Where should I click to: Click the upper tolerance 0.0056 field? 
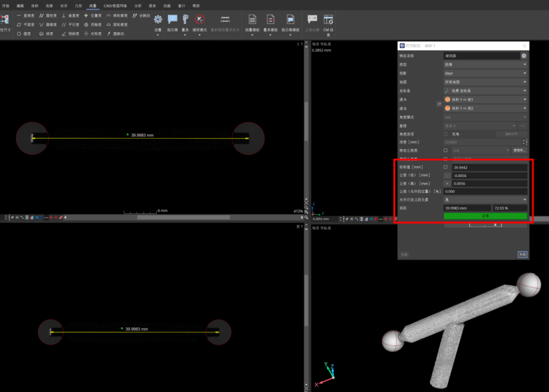point(489,183)
